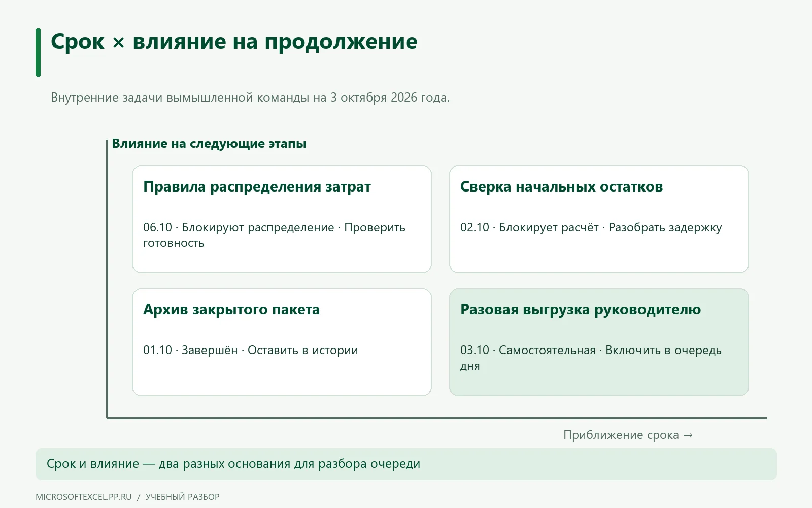Click the subtitle about 3 октября 2026 года

[250, 98]
